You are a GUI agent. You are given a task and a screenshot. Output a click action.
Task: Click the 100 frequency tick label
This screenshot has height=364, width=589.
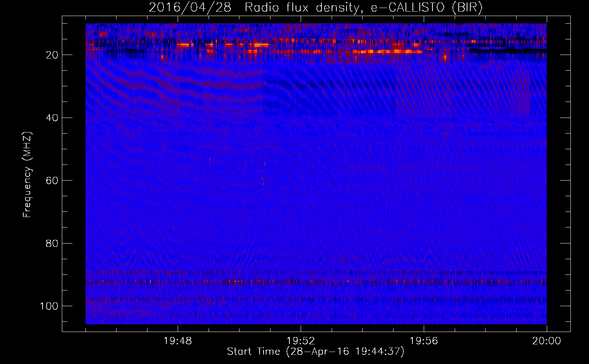click(49, 306)
